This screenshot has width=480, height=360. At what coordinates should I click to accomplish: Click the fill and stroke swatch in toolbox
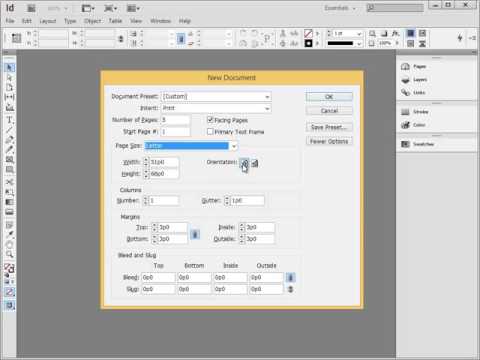9,268
